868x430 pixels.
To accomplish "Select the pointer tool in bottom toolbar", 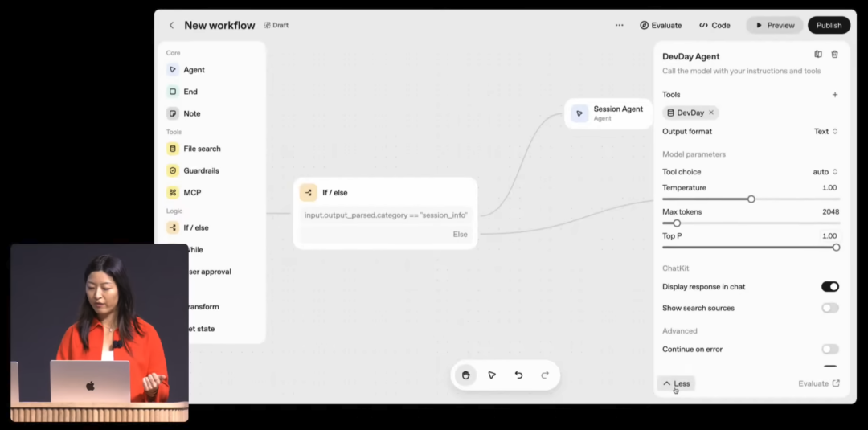I will pos(492,375).
